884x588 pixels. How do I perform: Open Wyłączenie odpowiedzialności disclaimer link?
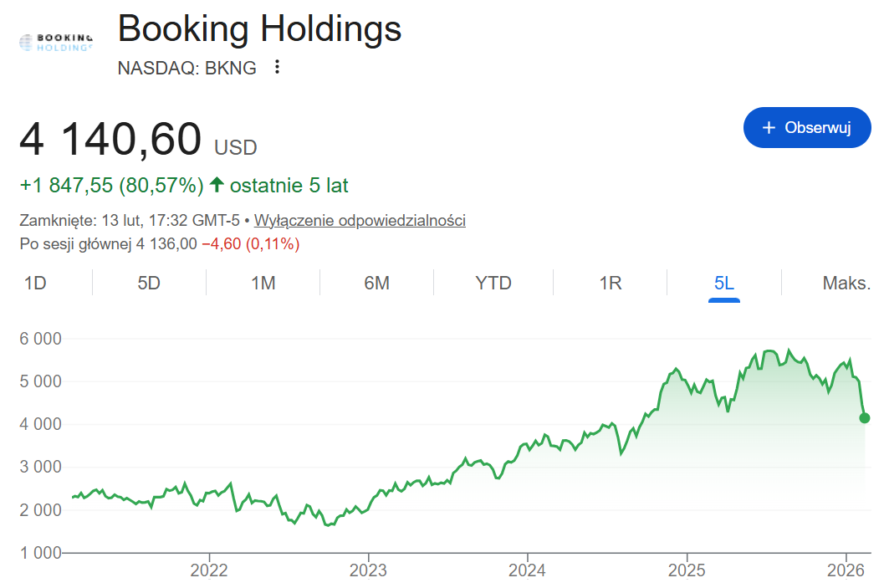(x=360, y=221)
